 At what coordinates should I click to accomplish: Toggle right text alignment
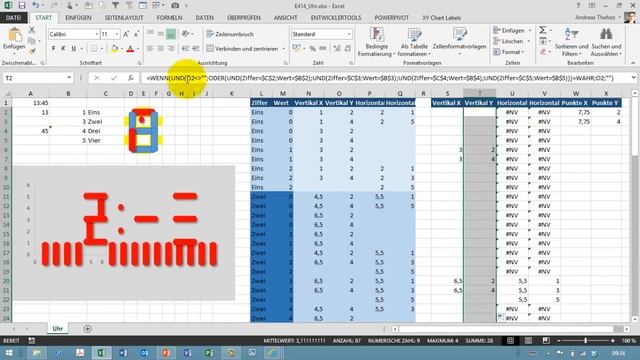coord(171,49)
